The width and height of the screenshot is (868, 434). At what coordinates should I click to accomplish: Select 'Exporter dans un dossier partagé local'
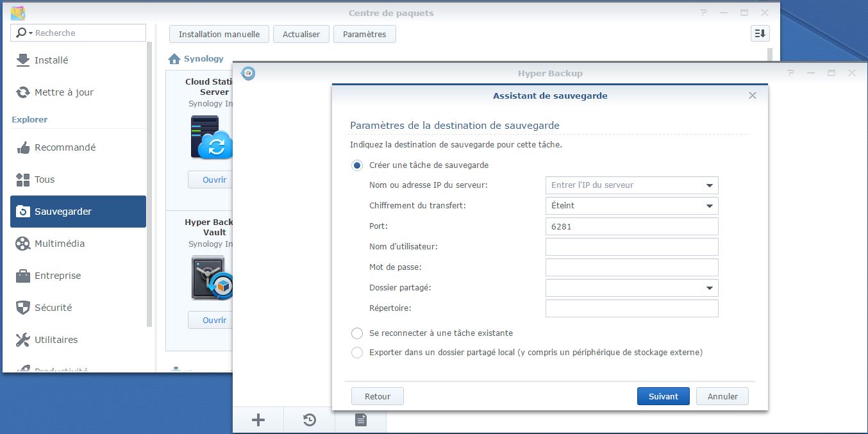tap(357, 352)
